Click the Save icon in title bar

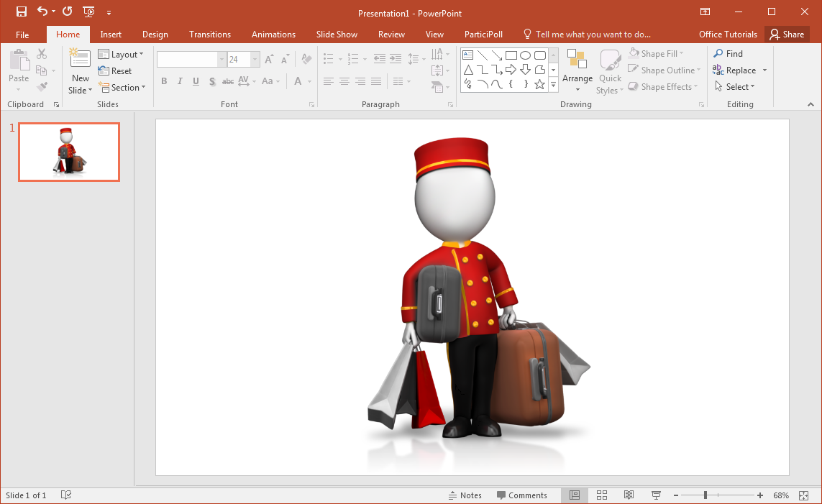tap(22, 12)
